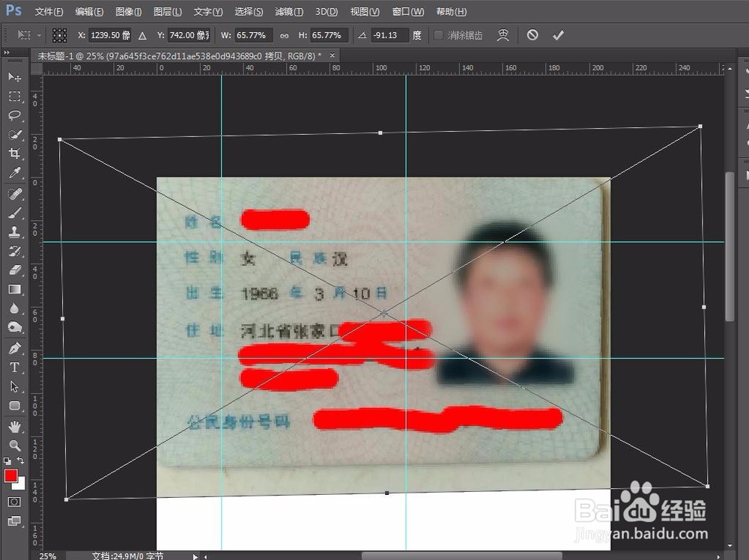Change the screen mode

coord(14,521)
